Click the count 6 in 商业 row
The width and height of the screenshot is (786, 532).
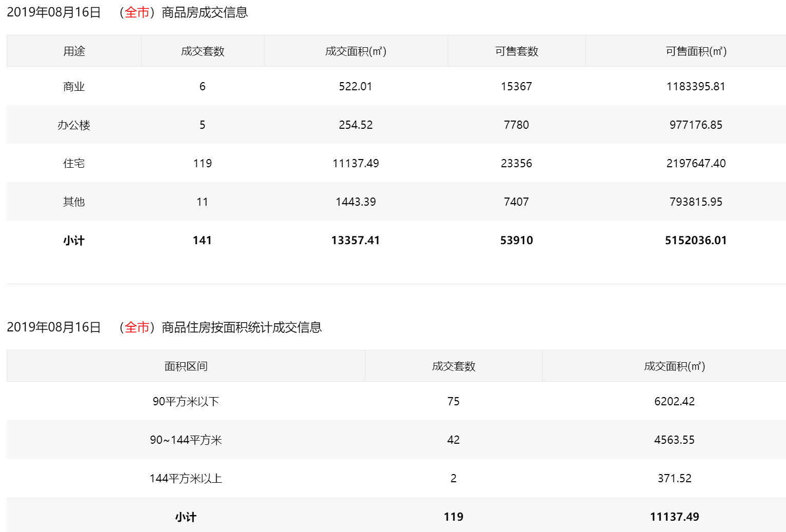(202, 86)
